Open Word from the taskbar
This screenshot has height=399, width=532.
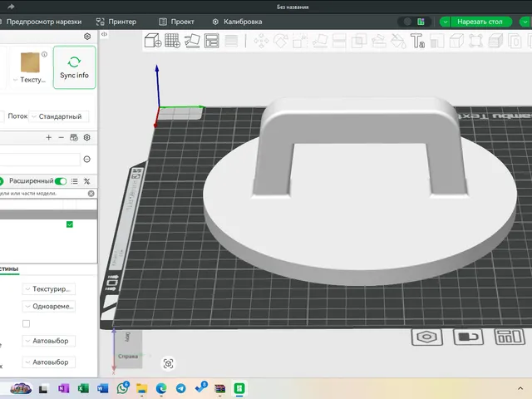102,388
